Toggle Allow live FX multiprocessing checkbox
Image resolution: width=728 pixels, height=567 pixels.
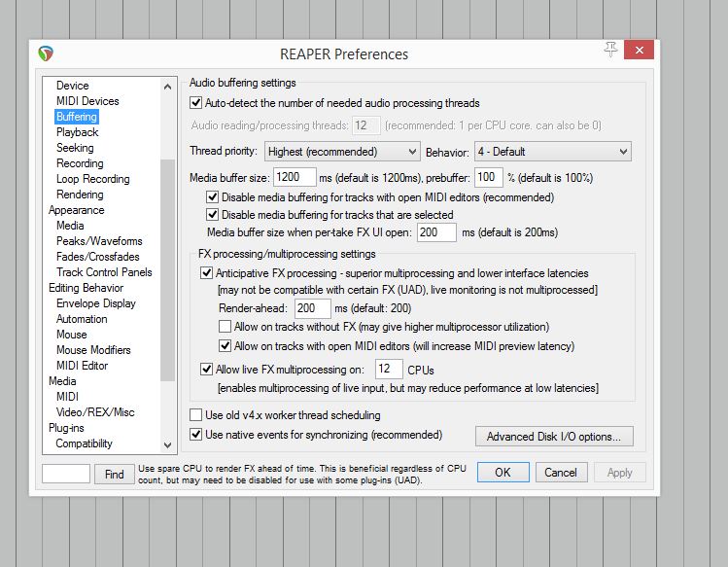(206, 370)
